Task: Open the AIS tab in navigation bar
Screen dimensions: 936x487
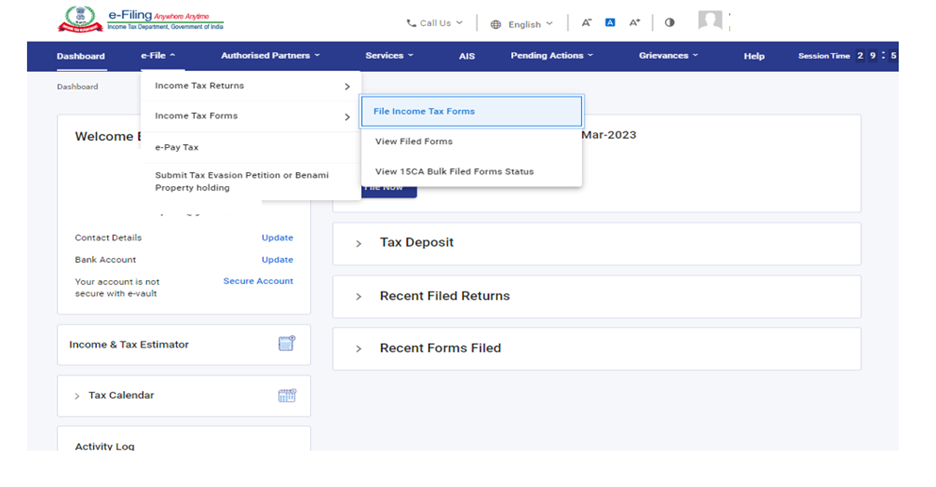Action: pyautogui.click(x=467, y=56)
